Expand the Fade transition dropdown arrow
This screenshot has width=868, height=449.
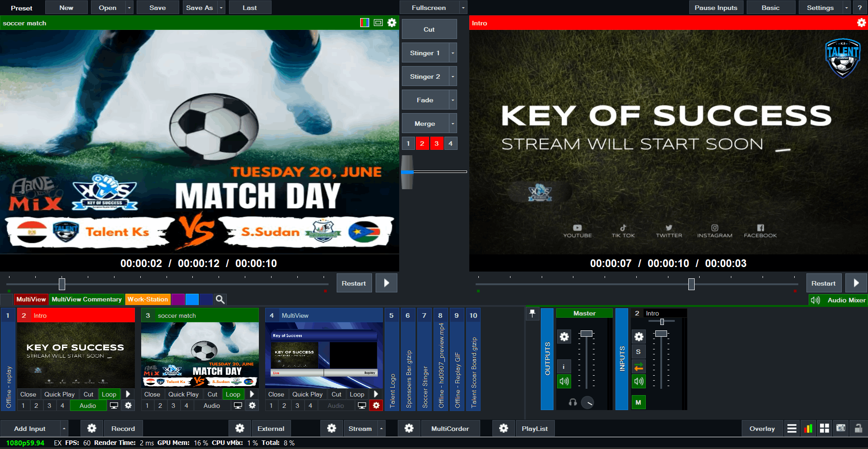click(x=453, y=100)
